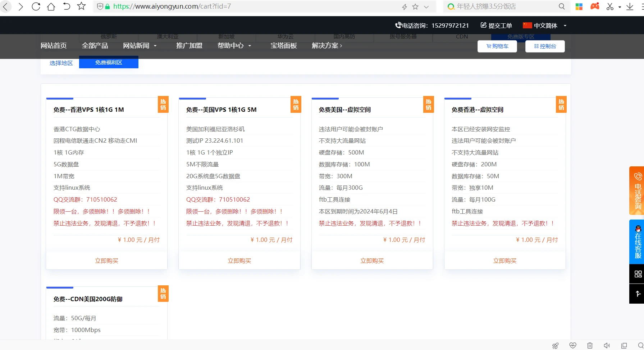Click the browser reload page icon
644x350 pixels.
(x=36, y=6)
